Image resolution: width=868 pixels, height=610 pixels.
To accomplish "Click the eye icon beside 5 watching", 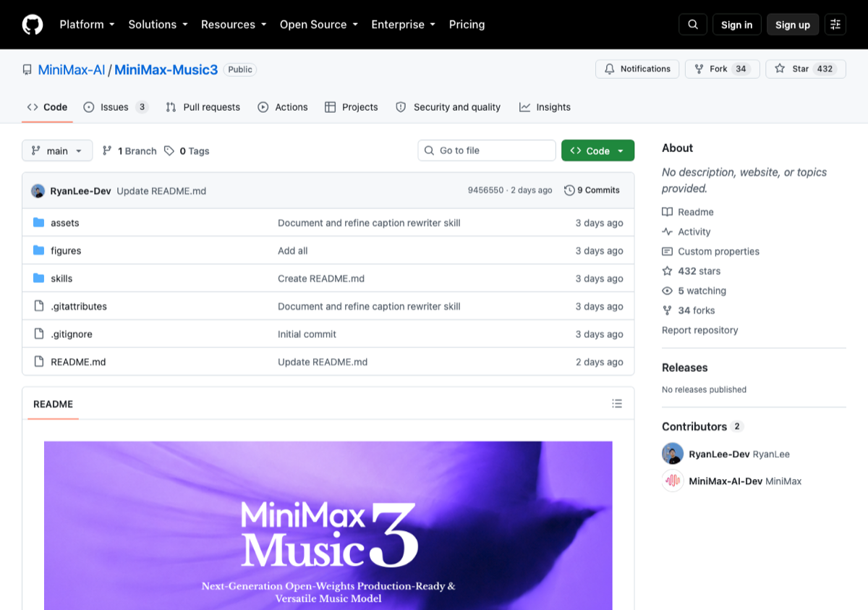I will tap(667, 291).
